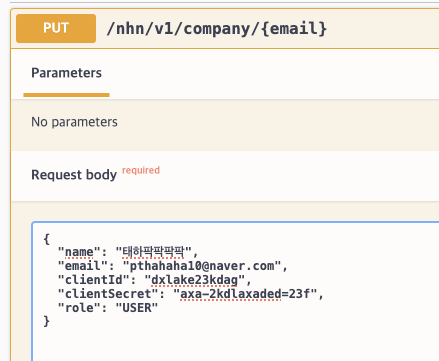Click empty space below the closing brace in the textarea
Screen dimensions: 439x361
point(233,343)
